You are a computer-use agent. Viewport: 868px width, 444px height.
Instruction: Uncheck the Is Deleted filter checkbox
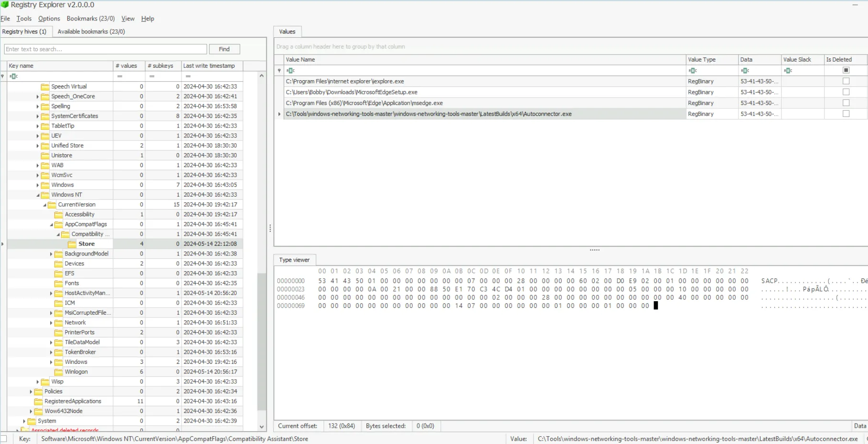846,70
